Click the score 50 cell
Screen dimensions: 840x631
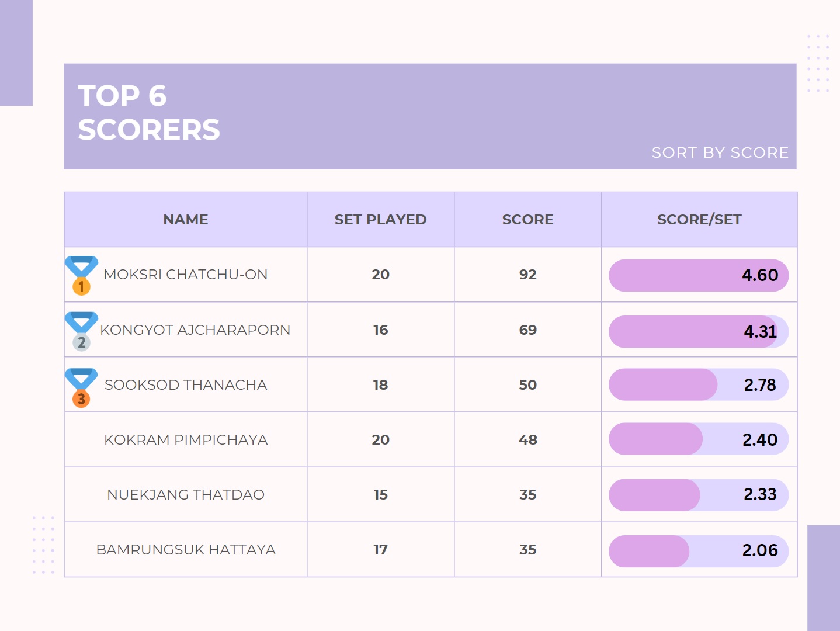528,385
